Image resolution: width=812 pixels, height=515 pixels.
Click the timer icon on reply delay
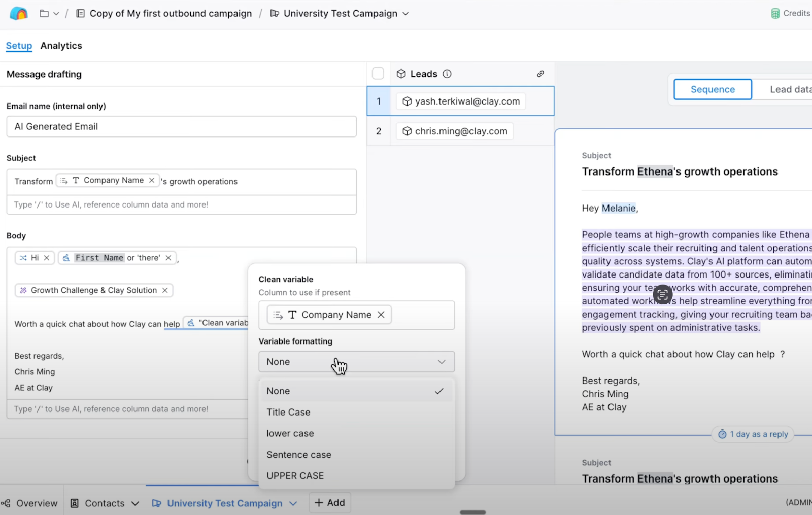722,434
